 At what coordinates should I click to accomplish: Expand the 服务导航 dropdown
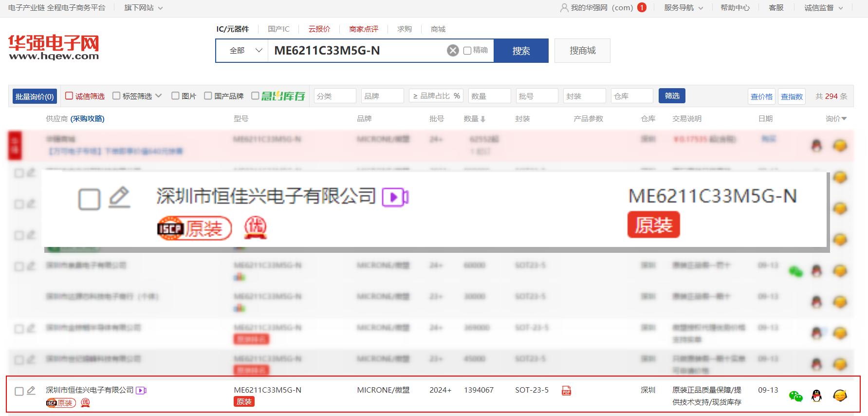click(683, 8)
